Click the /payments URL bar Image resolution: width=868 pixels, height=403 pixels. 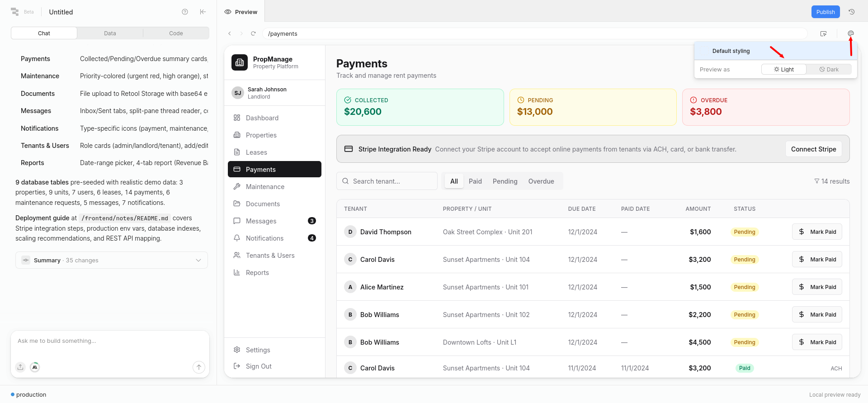coord(535,33)
